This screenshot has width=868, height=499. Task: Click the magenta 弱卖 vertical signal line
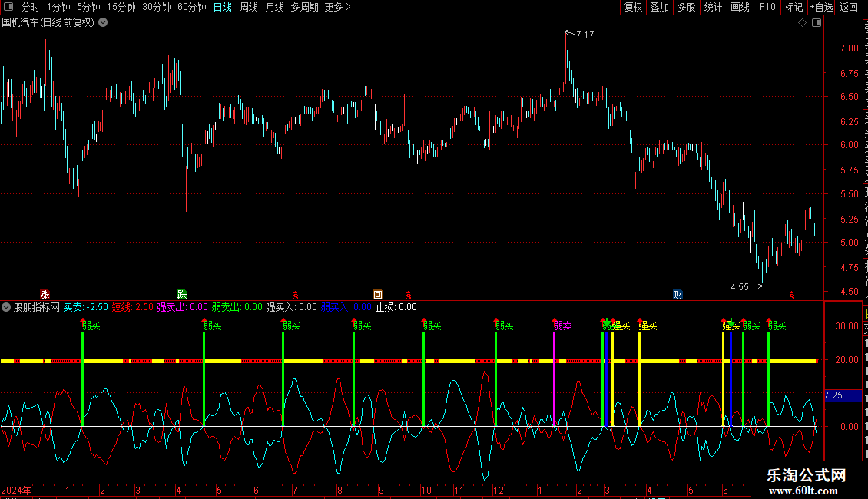point(554,379)
